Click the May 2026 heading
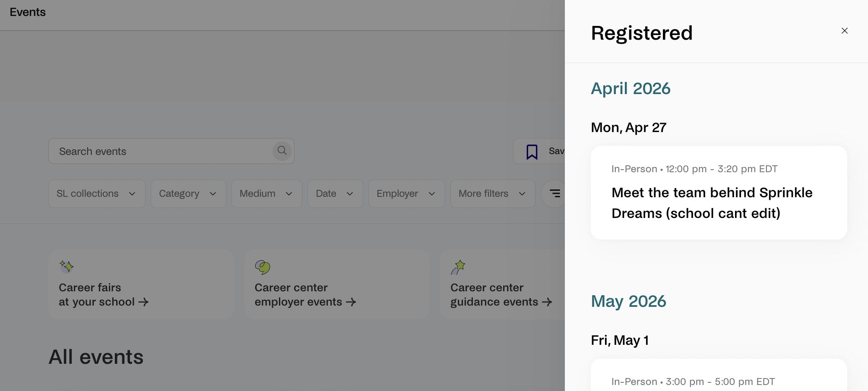Viewport: 868px width, 391px height. click(x=628, y=301)
